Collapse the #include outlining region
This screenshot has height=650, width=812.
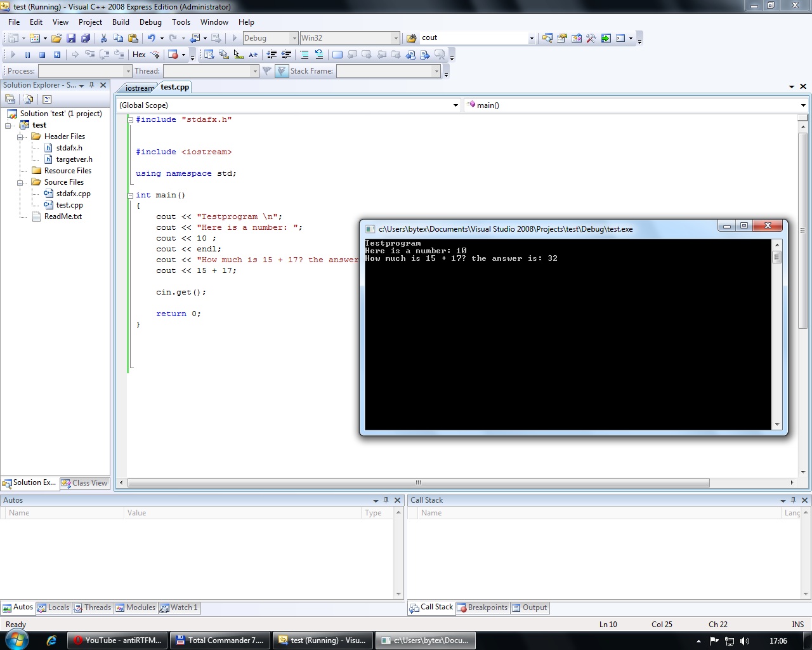coord(131,119)
